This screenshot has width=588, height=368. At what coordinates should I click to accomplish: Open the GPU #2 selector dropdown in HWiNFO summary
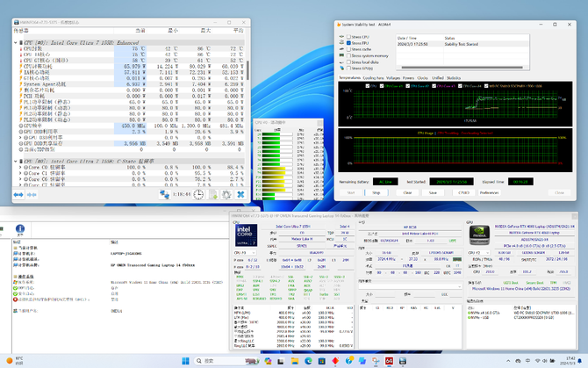pyautogui.click(x=478, y=253)
